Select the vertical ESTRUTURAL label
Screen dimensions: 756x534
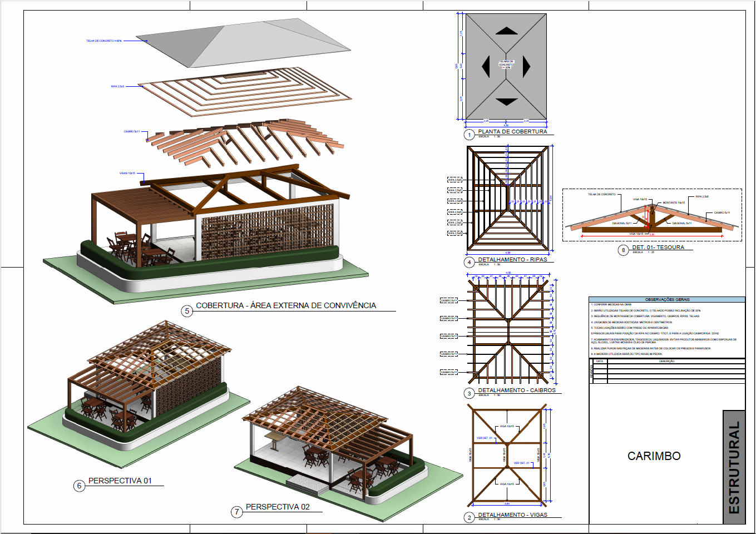click(x=734, y=467)
